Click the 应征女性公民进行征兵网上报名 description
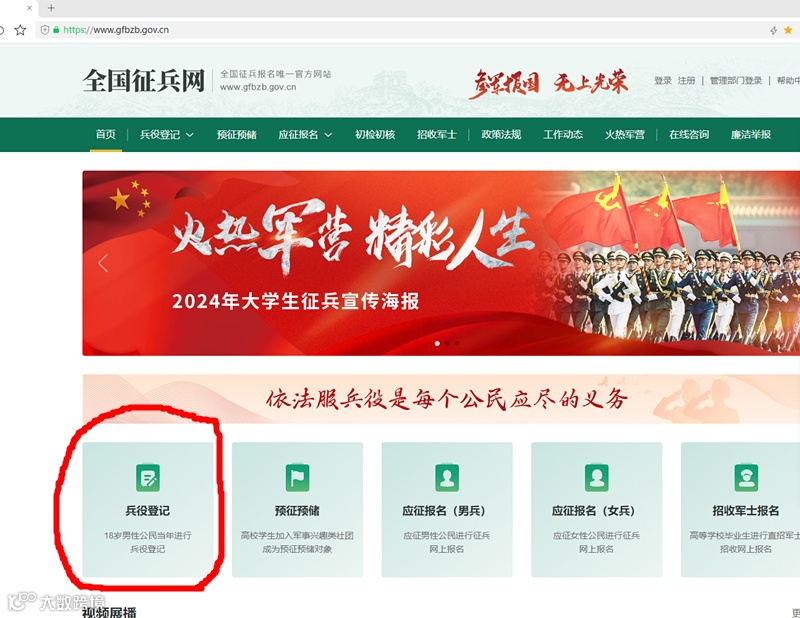Screen dimensions: 800x618 coord(596,542)
